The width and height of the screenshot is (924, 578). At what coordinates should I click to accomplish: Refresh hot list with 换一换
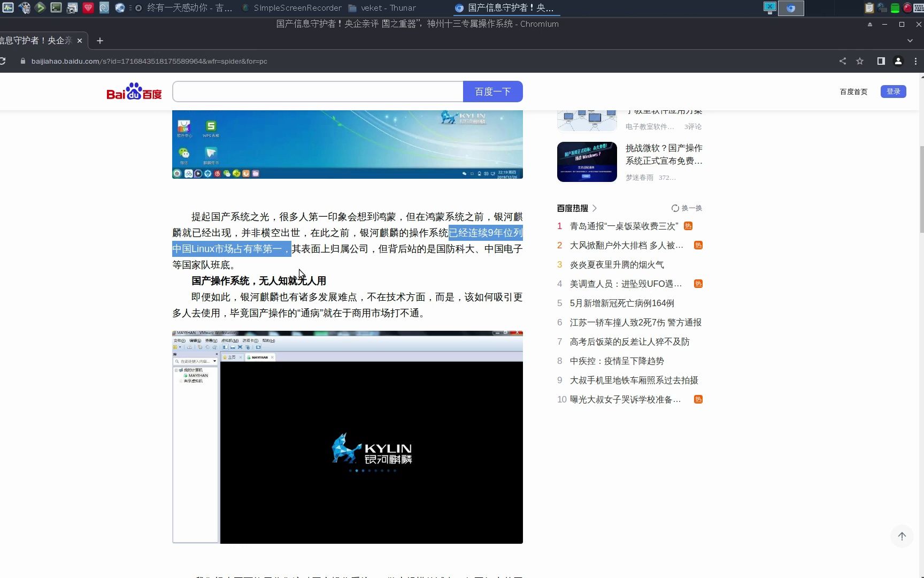687,208
